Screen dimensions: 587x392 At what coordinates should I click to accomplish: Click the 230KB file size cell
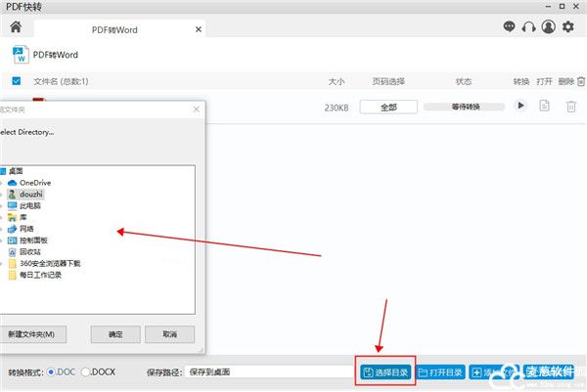pos(337,108)
